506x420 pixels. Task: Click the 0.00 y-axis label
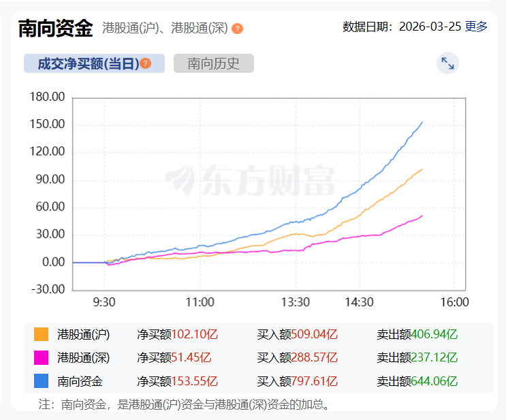[x=54, y=262]
